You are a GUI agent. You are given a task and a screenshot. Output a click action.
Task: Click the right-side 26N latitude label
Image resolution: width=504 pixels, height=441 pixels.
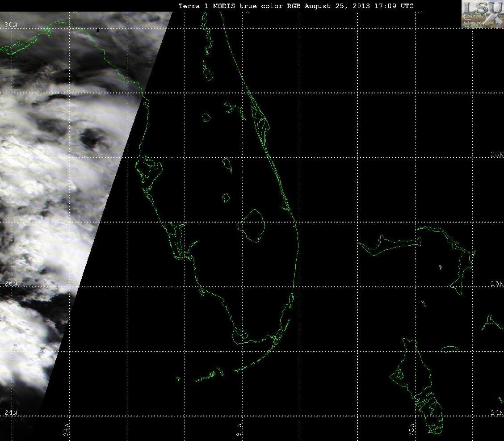pos(497,283)
